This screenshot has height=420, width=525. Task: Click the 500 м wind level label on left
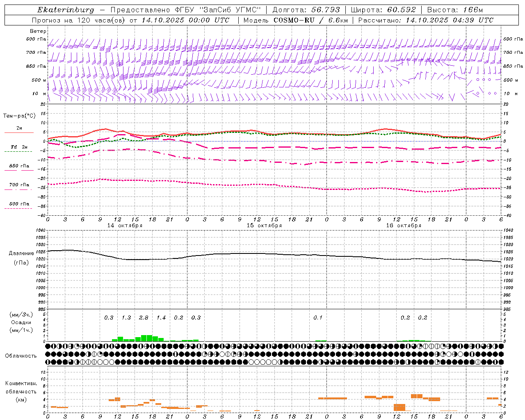click(x=39, y=80)
